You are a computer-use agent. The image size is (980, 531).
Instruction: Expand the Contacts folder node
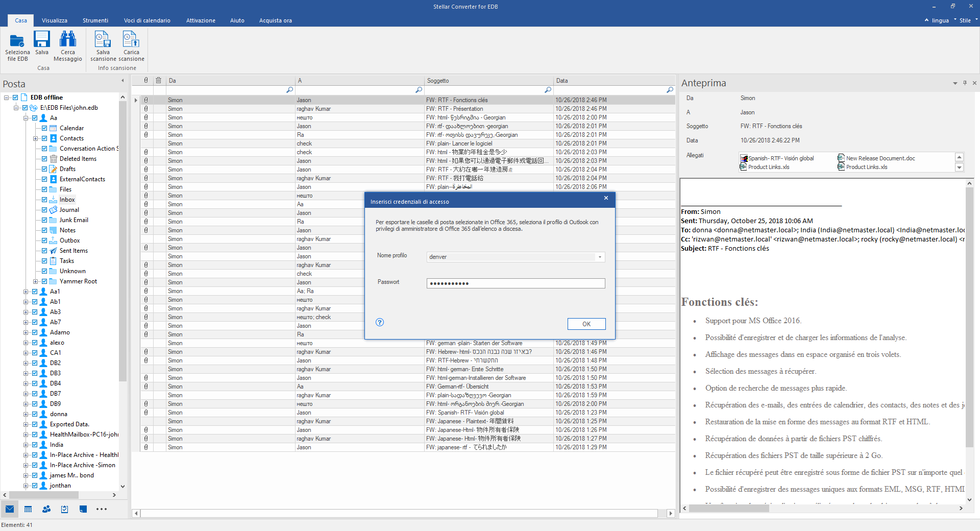(35, 138)
